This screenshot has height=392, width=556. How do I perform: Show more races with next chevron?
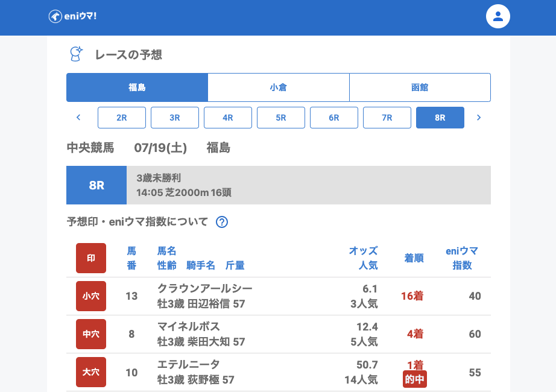[x=479, y=118]
